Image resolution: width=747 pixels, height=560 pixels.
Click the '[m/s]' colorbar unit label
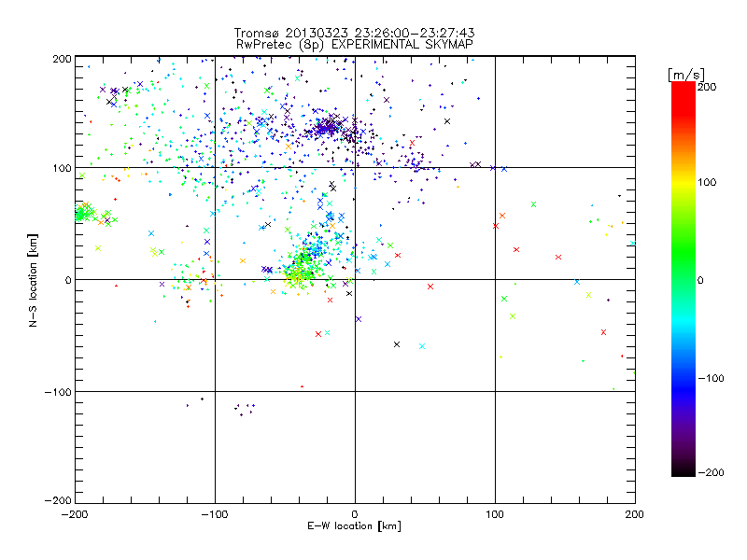pyautogui.click(x=686, y=75)
